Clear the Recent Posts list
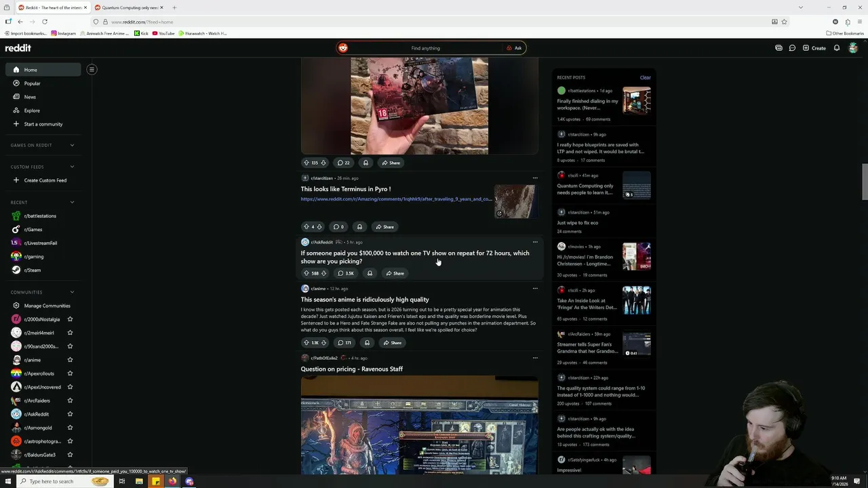Screen dimensions: 868x488 point(645,77)
